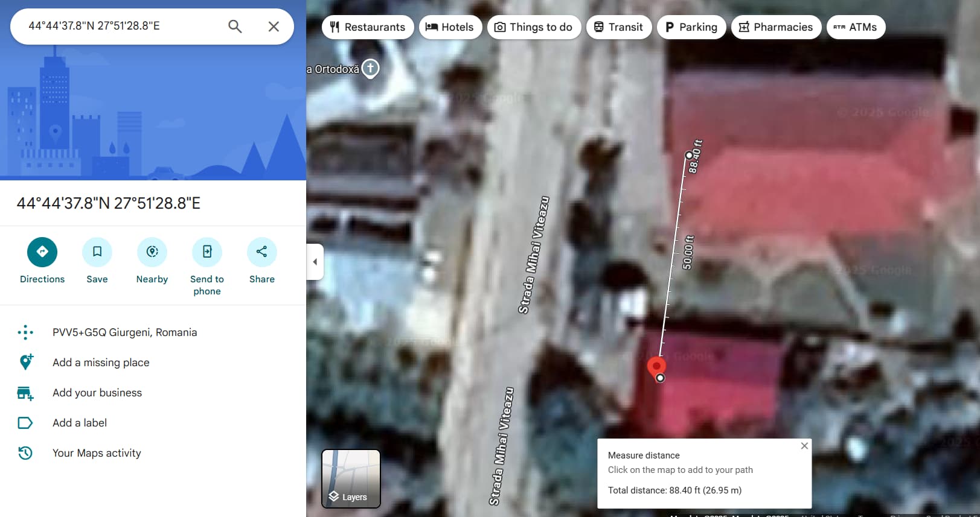Screen dimensions: 980x517
Task: Save this location
Action: pos(97,261)
